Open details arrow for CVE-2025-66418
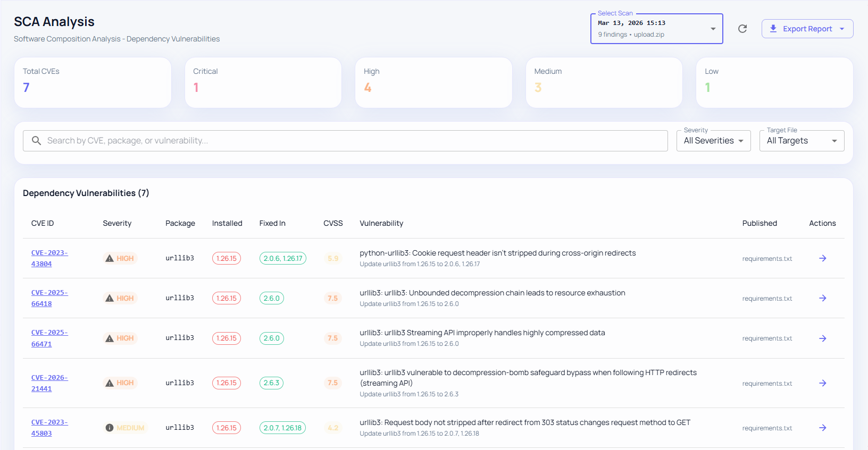The image size is (868, 450). coord(822,298)
